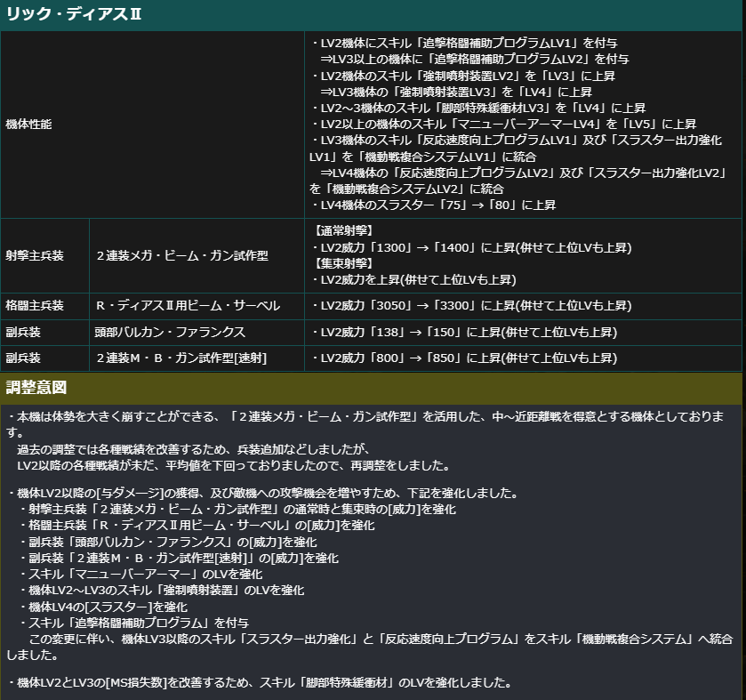Viewport: 746px width, 700px height.
Task: Click the 機体LV4の[スラスター]を強化 bullet
Action: pyautogui.click(x=101, y=607)
